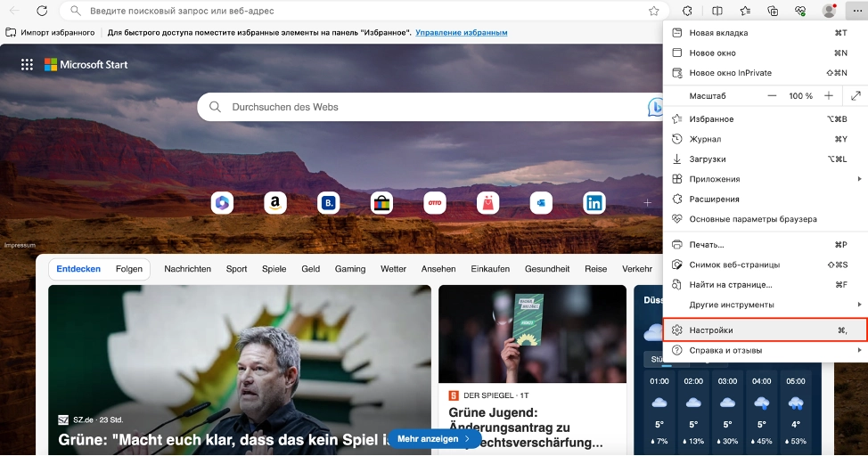
Task: Open Настройки from the menu
Action: 765,330
